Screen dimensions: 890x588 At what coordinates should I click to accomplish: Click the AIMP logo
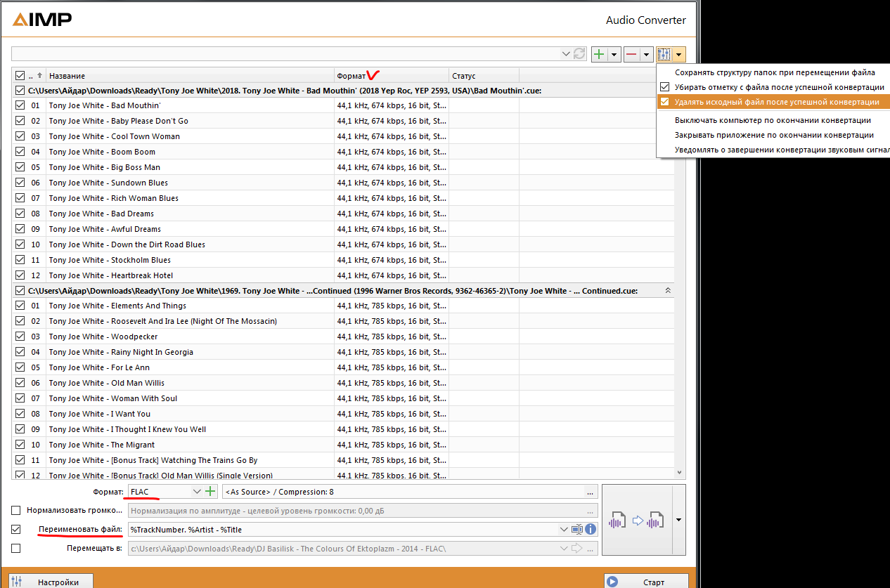[42, 20]
